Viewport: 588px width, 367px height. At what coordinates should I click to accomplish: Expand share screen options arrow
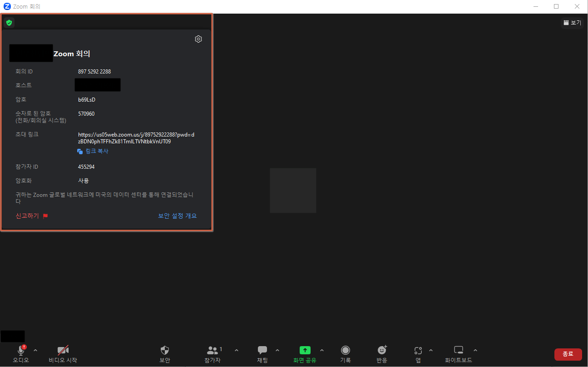(x=322, y=350)
